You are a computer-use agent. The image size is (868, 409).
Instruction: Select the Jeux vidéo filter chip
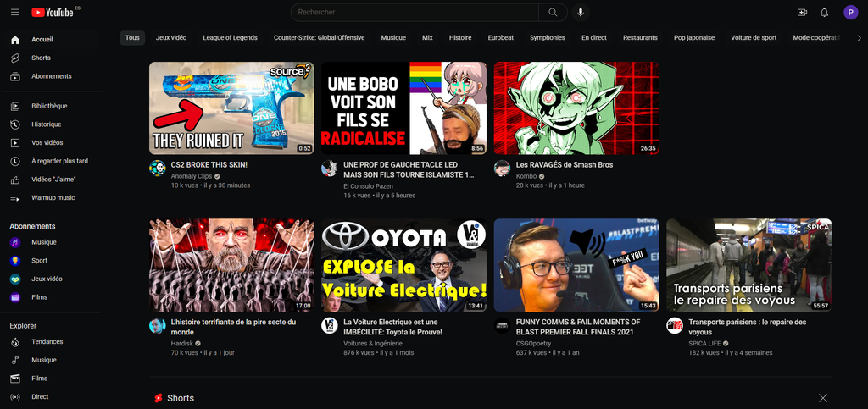(171, 38)
